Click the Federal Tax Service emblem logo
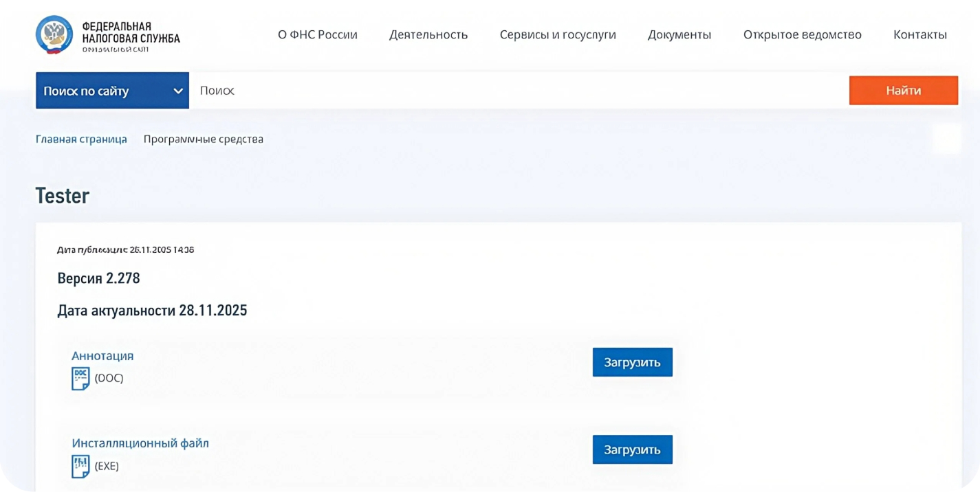This screenshot has height=492, width=980. click(54, 34)
